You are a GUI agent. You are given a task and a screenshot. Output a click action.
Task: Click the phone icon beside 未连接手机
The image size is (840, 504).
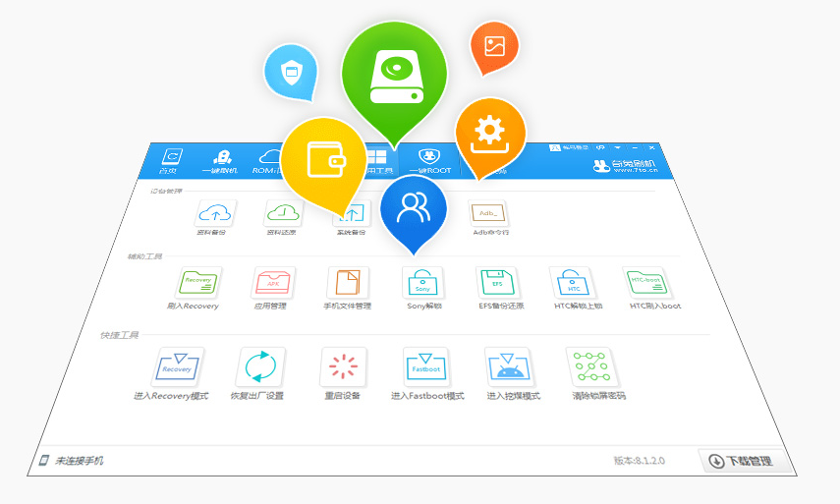pos(44,460)
